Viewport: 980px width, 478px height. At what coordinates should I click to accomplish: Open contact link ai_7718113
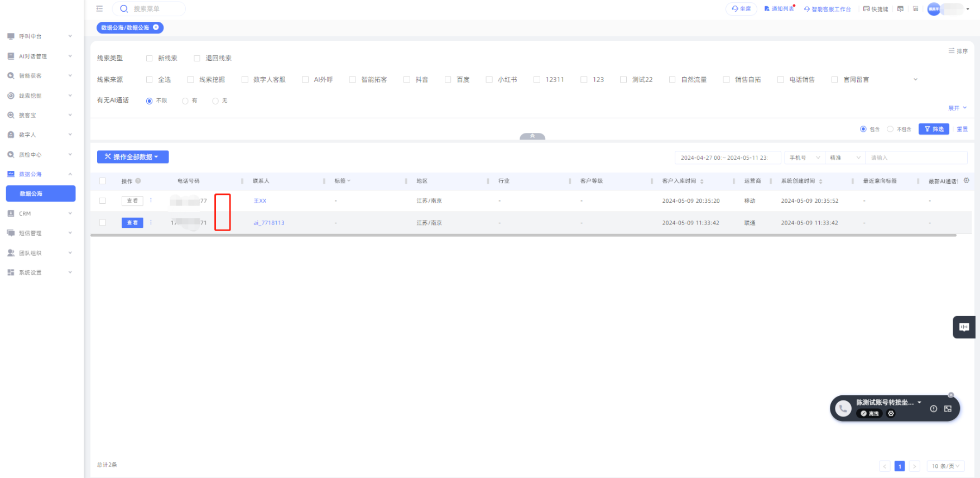click(268, 223)
